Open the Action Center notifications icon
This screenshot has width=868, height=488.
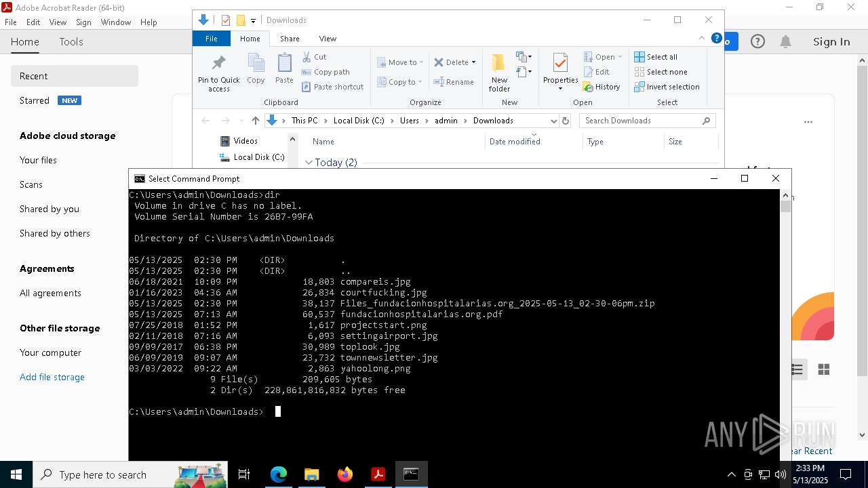click(846, 474)
